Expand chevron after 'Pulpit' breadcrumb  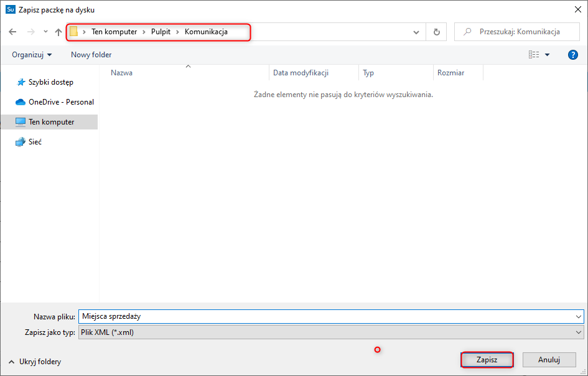pyautogui.click(x=177, y=32)
